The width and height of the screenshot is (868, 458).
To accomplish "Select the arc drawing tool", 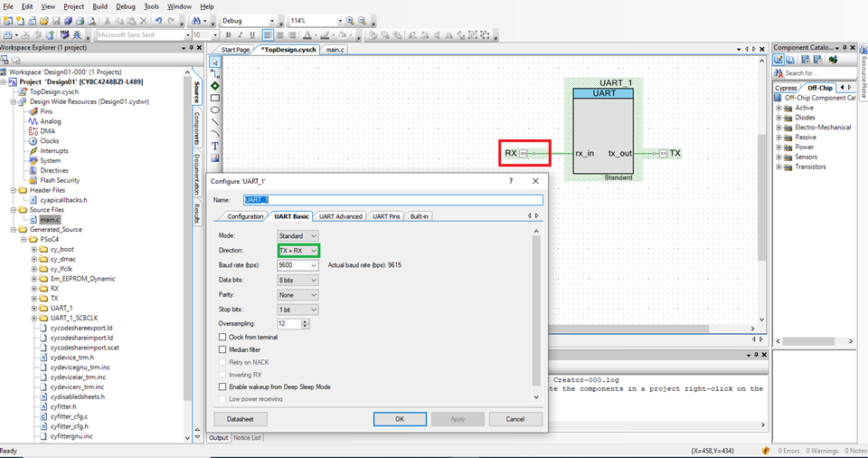I will pos(215,134).
